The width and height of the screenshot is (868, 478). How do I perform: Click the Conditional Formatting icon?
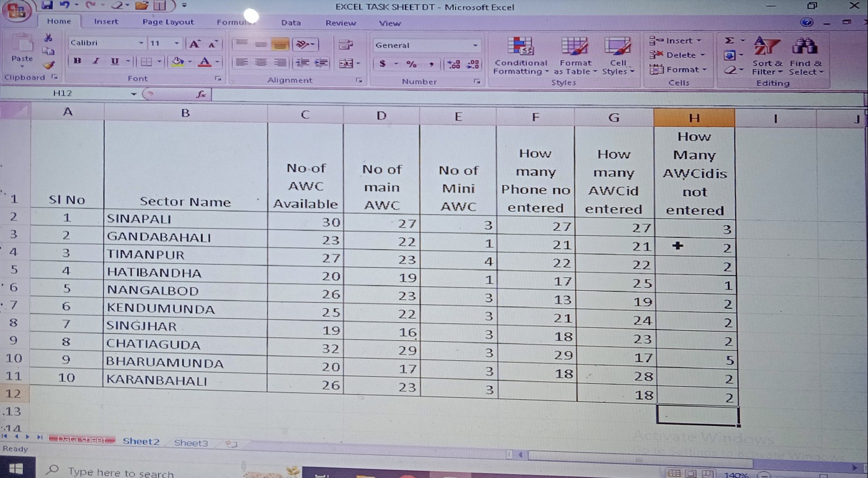point(520,48)
